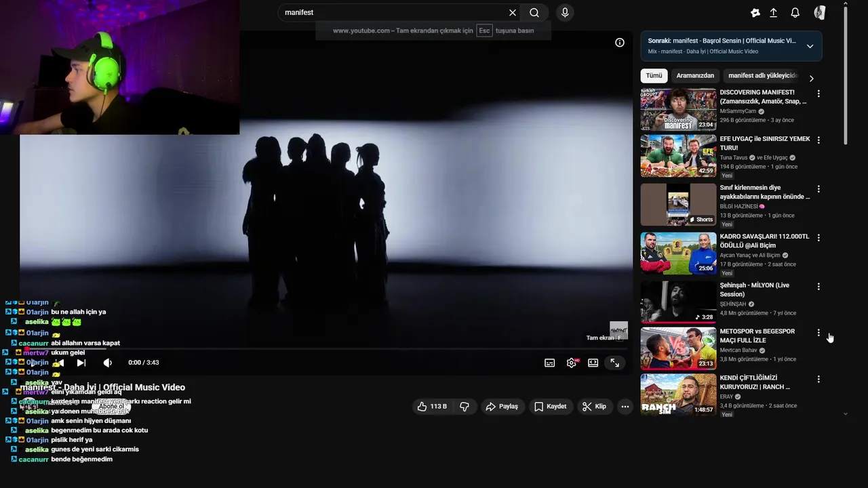
Task: Toggle subtitles captions button
Action: pos(550,363)
